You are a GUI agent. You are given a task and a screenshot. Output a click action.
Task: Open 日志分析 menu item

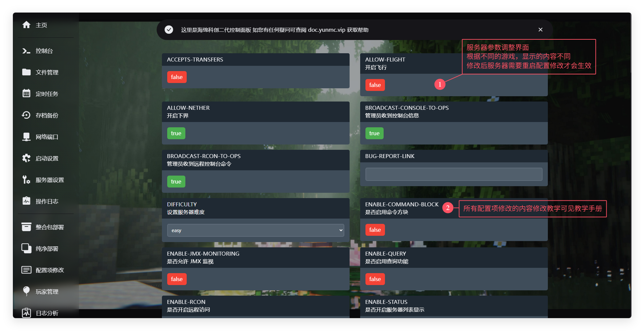(x=47, y=313)
